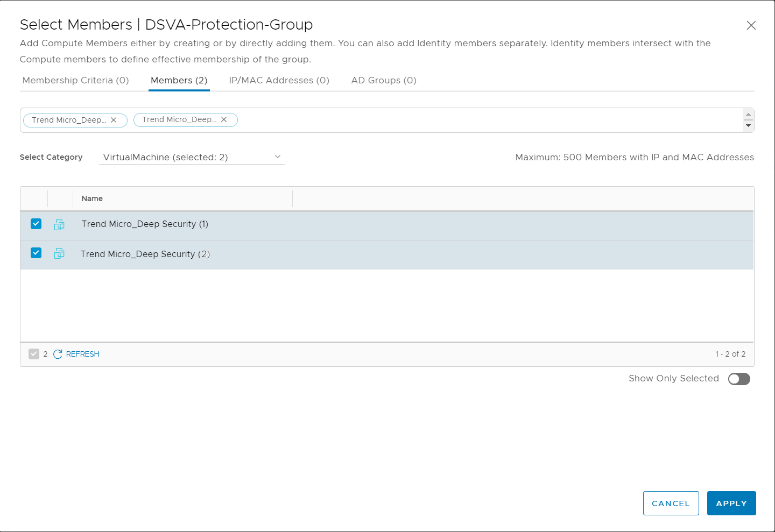Switch to Membership Criteria tab

coord(76,80)
